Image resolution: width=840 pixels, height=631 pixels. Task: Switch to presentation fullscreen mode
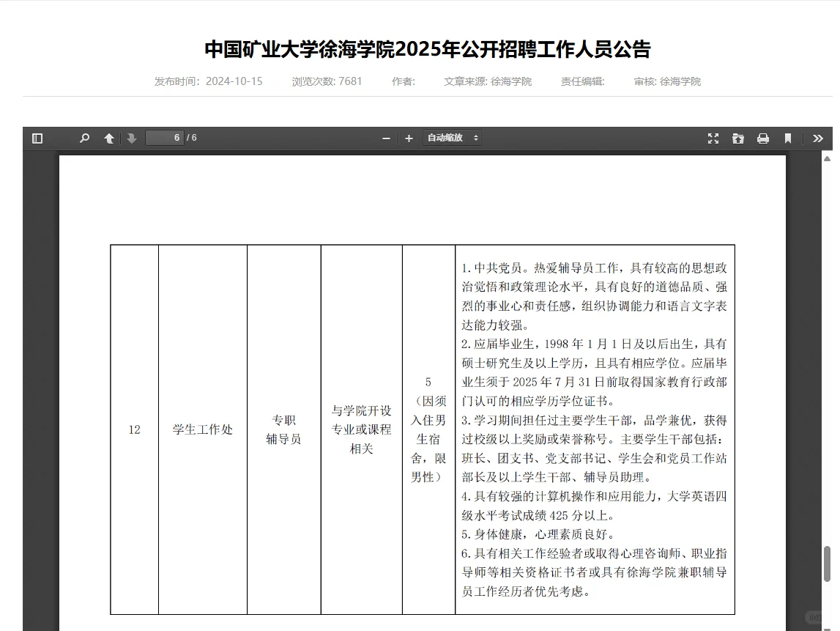pos(713,139)
